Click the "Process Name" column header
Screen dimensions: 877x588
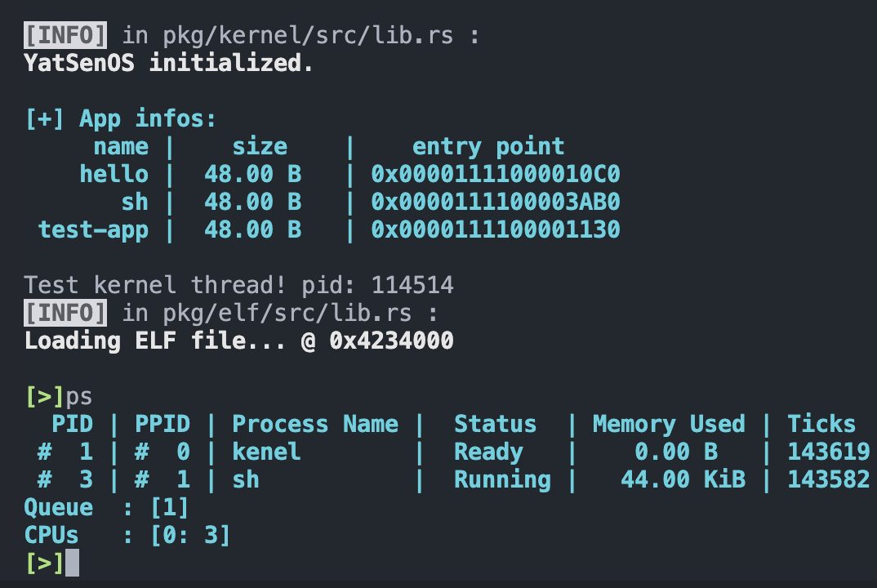315,425
